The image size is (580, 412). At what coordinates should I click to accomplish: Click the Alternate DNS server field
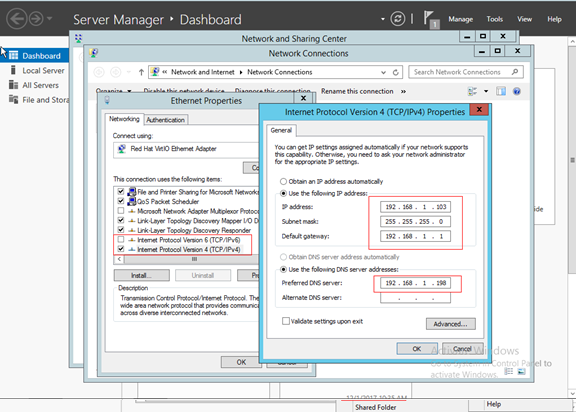(415, 298)
